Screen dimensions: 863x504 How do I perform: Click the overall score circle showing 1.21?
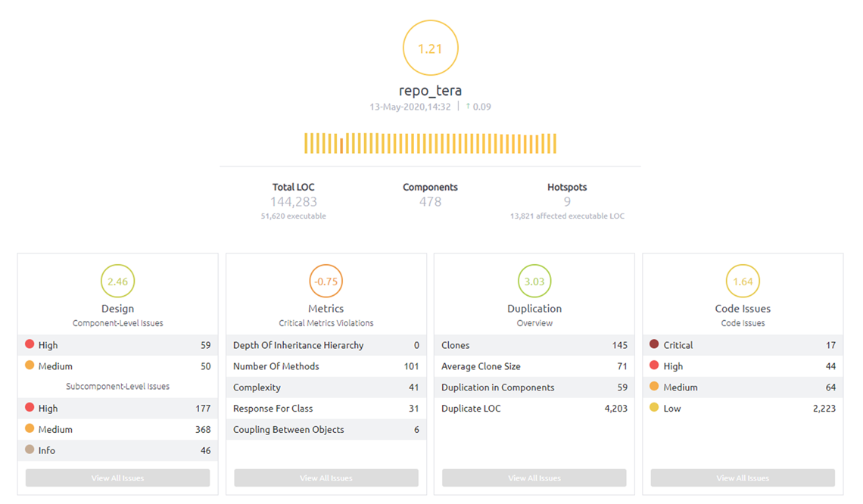pyautogui.click(x=431, y=48)
